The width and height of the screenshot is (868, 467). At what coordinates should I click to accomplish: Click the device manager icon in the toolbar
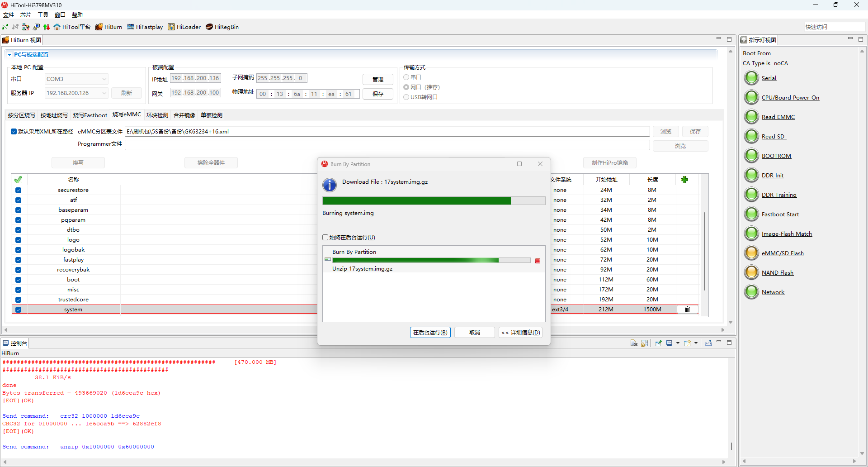point(26,27)
